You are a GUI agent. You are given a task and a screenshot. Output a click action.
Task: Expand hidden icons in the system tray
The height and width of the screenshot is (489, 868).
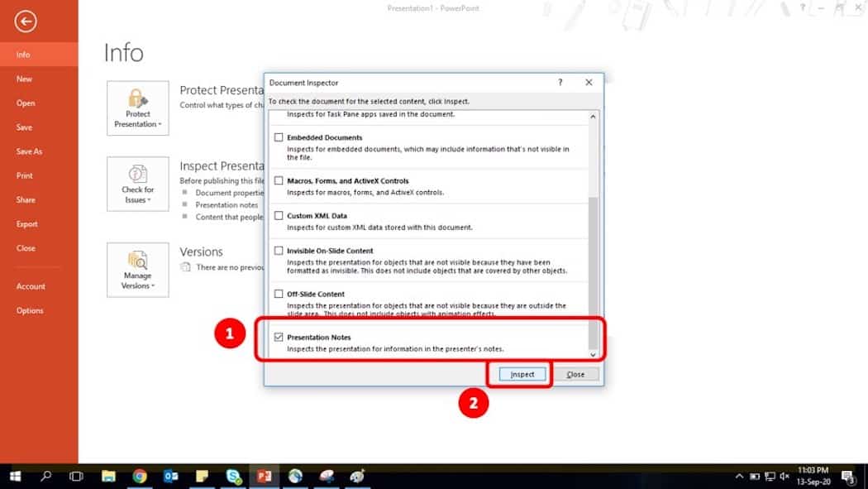(x=738, y=477)
